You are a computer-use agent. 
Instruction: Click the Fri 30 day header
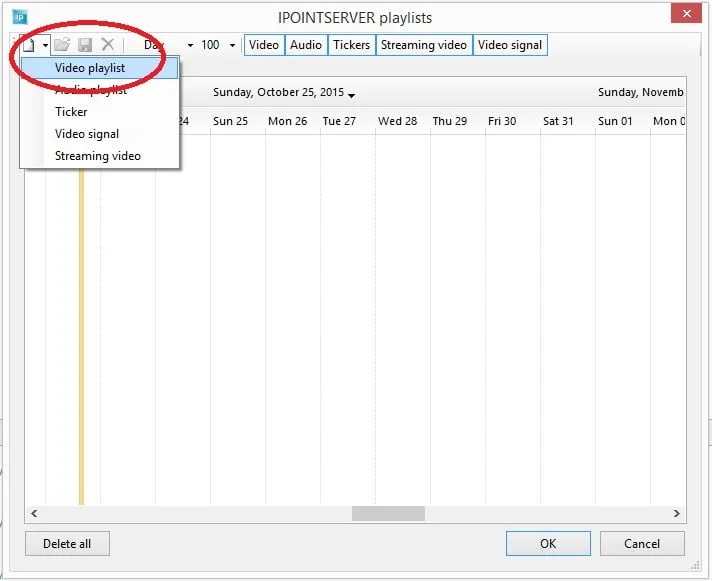click(x=502, y=121)
